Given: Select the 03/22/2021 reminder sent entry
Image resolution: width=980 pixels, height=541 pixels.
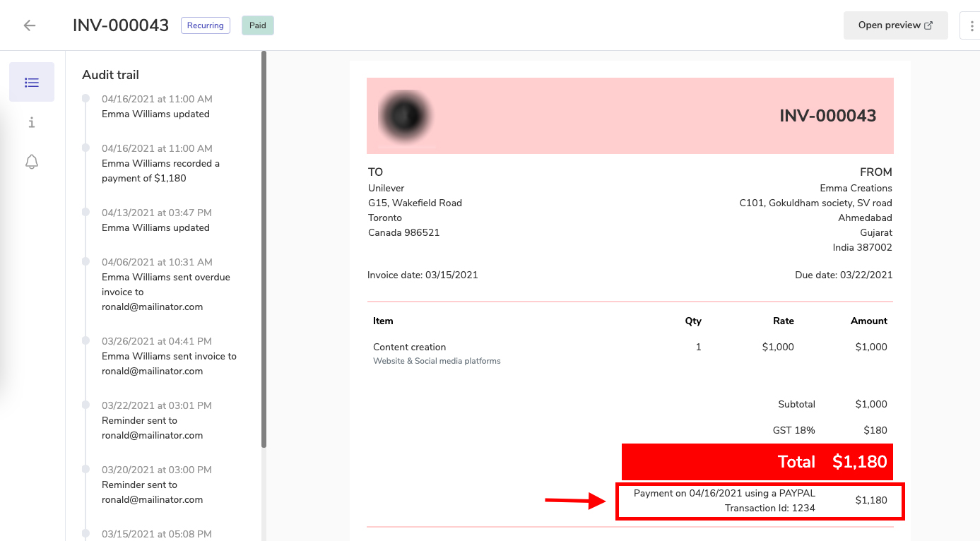Looking at the screenshot, I should [156, 420].
